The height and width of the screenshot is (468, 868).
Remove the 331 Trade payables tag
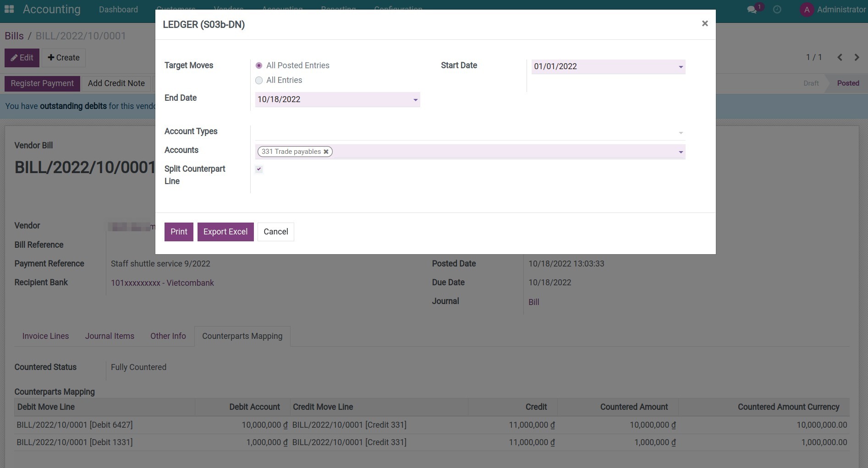326,152
